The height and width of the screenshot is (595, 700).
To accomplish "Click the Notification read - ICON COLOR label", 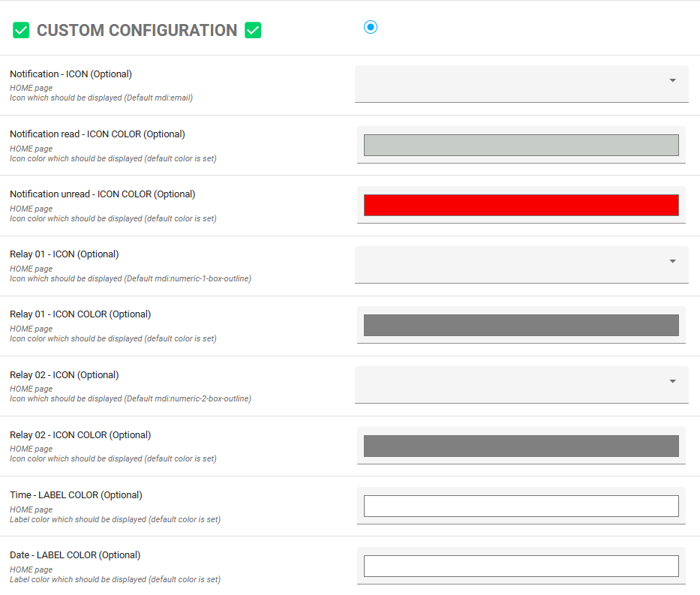I will [x=97, y=134].
